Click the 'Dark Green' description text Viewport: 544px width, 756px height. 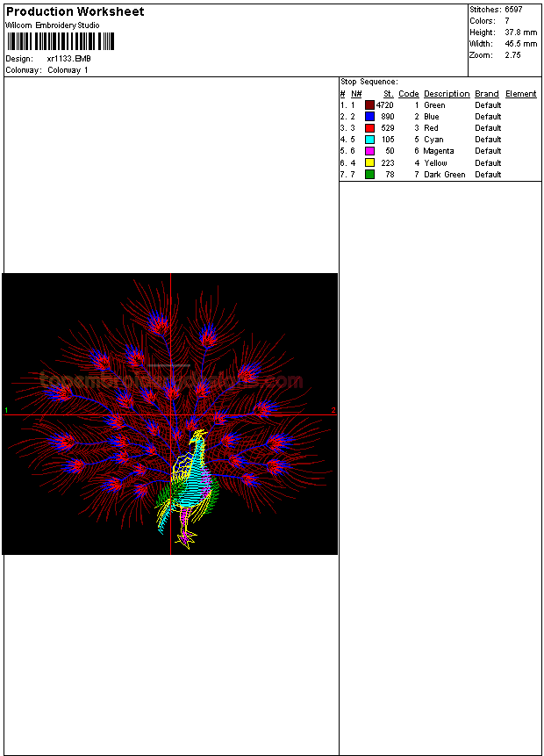coord(445,175)
